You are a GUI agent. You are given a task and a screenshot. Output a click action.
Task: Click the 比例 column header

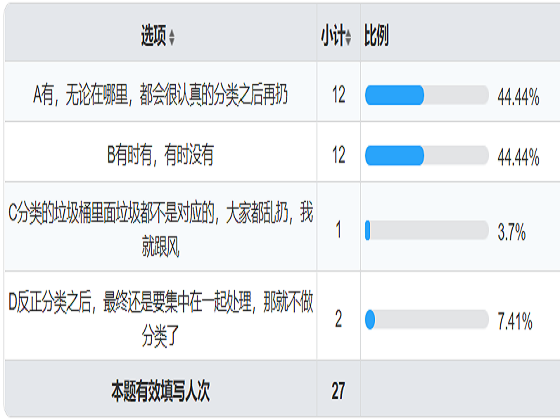(376, 35)
